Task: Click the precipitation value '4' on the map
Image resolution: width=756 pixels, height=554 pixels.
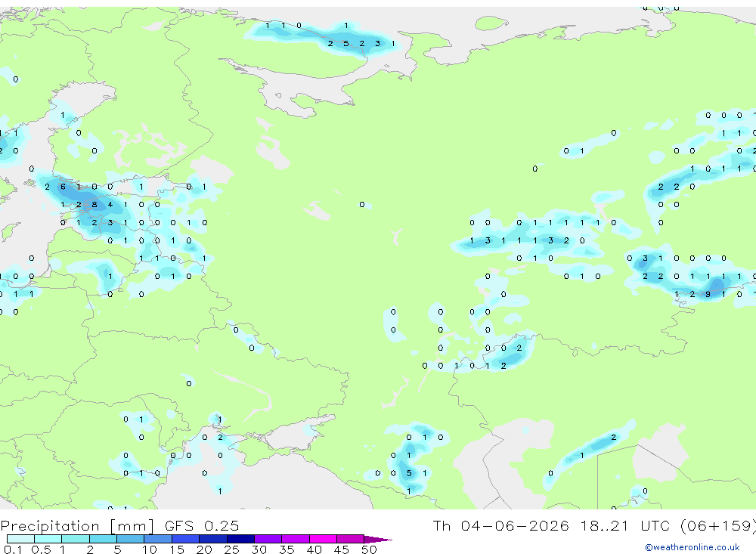Action: [x=110, y=204]
